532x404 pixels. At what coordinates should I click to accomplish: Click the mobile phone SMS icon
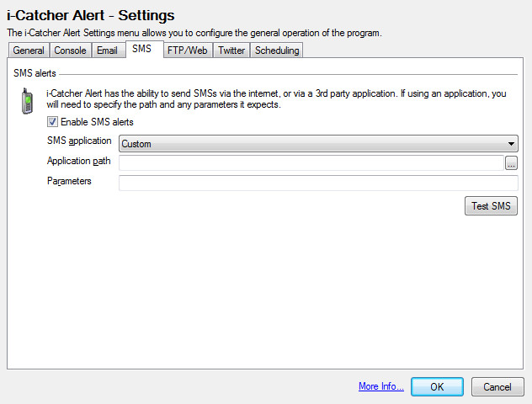(27, 101)
